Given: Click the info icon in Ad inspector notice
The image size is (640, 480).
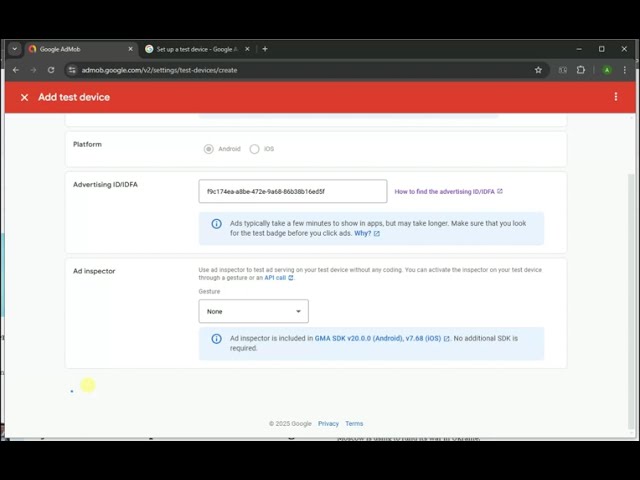Looking at the screenshot, I should click(216, 339).
